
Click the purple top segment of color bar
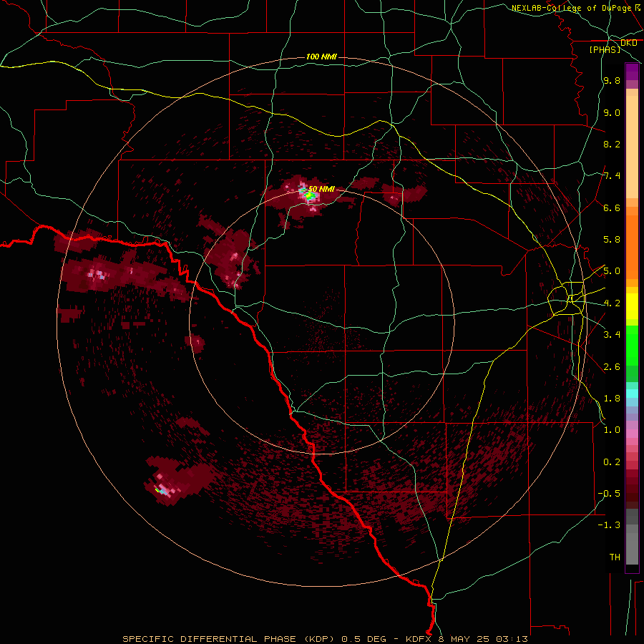[632, 72]
